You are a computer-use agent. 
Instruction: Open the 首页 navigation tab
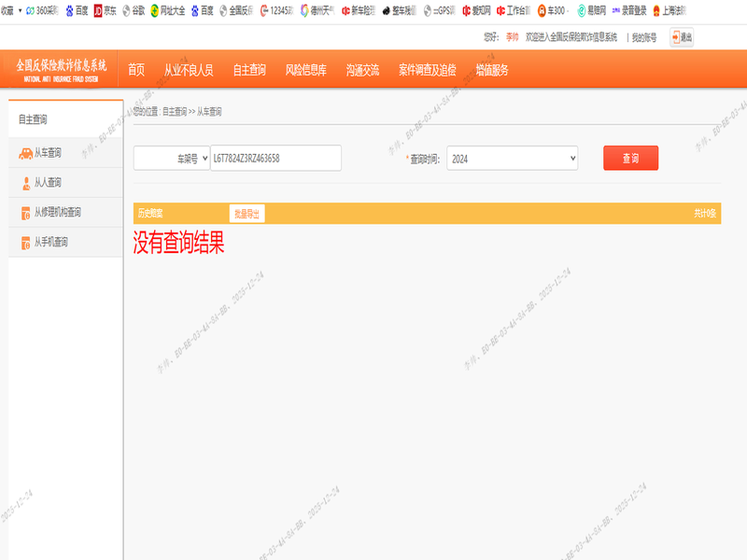[136, 70]
